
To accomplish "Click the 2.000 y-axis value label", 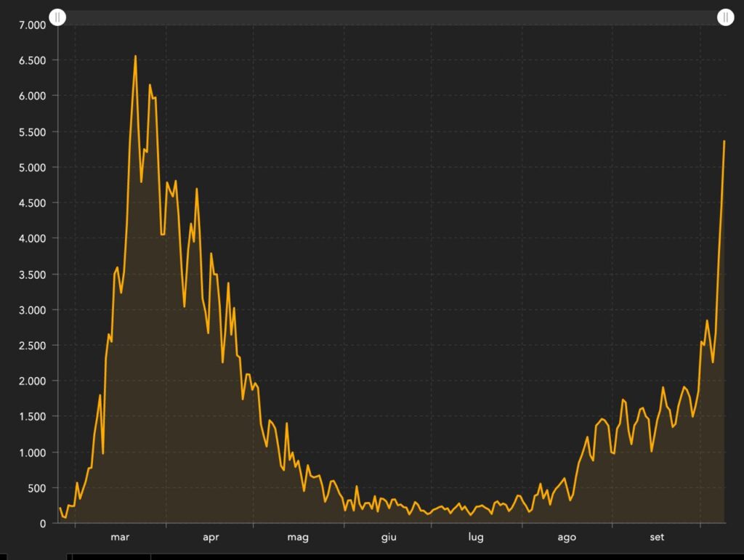I will [x=32, y=381].
